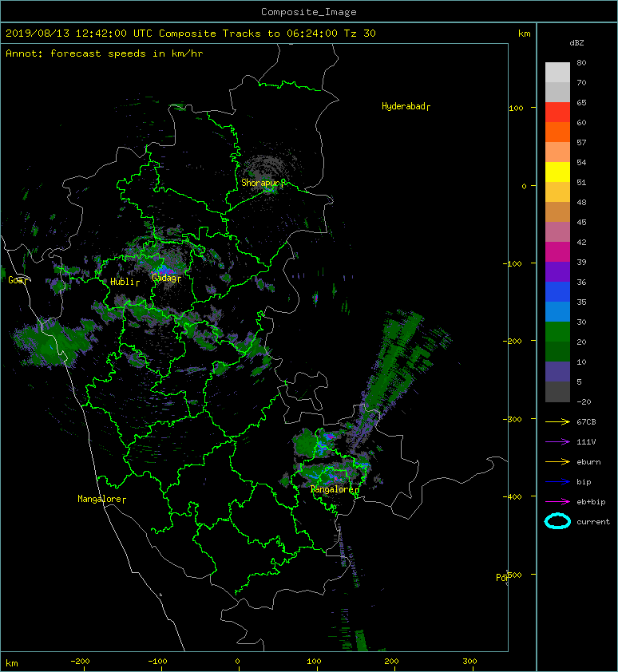This screenshot has width=618, height=672.
Task: Click the 'Tz 30' threshold text in header
Action: (360, 34)
